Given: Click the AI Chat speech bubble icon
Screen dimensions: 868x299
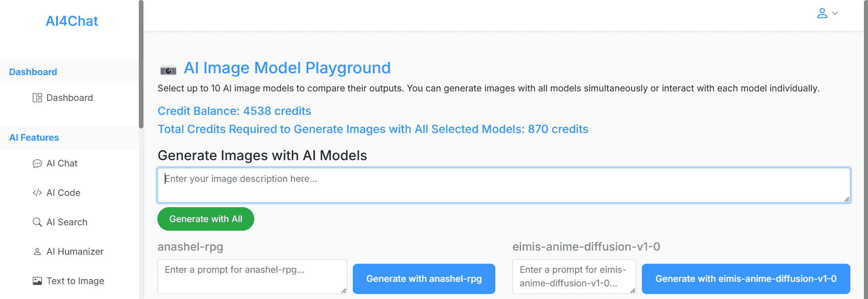Looking at the screenshot, I should pyautogui.click(x=37, y=163).
